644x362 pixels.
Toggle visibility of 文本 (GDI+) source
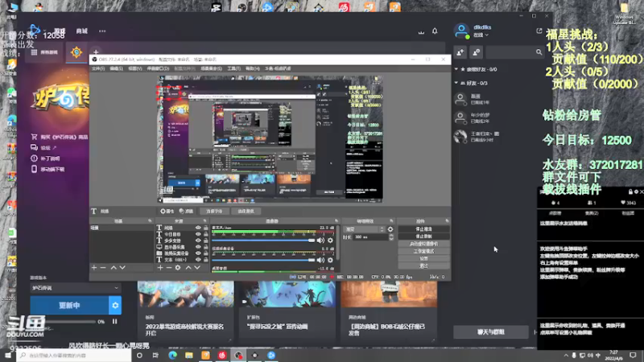point(198,260)
